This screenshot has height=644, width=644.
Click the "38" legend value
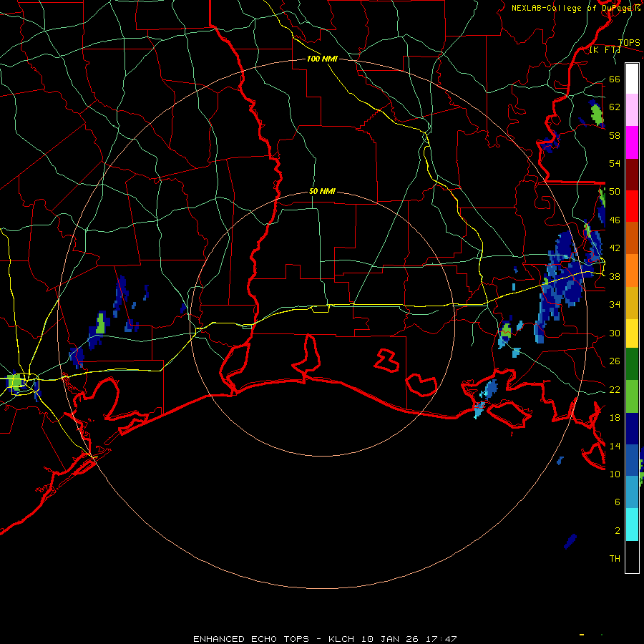point(615,277)
